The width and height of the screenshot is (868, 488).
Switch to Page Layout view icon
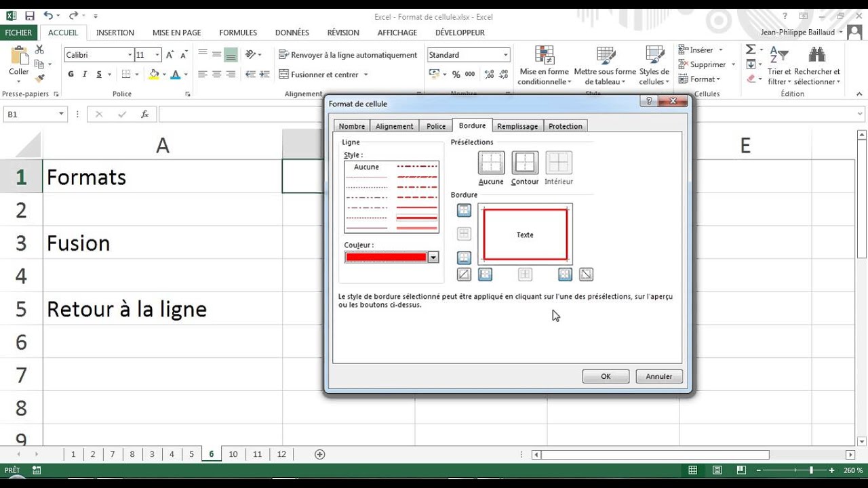pyautogui.click(x=717, y=470)
